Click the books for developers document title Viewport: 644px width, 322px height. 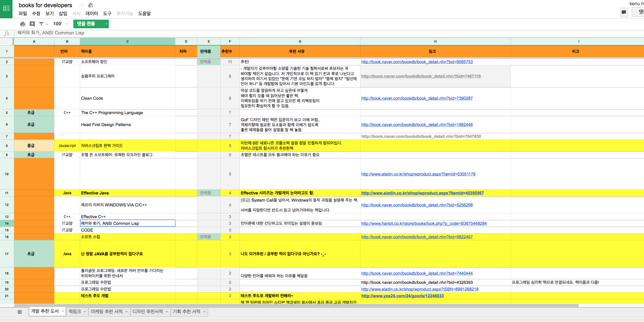45,5
